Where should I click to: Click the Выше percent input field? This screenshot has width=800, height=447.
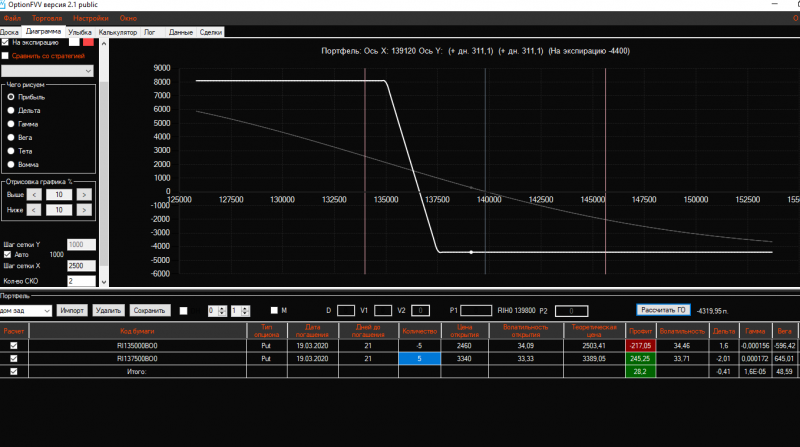pos(59,194)
